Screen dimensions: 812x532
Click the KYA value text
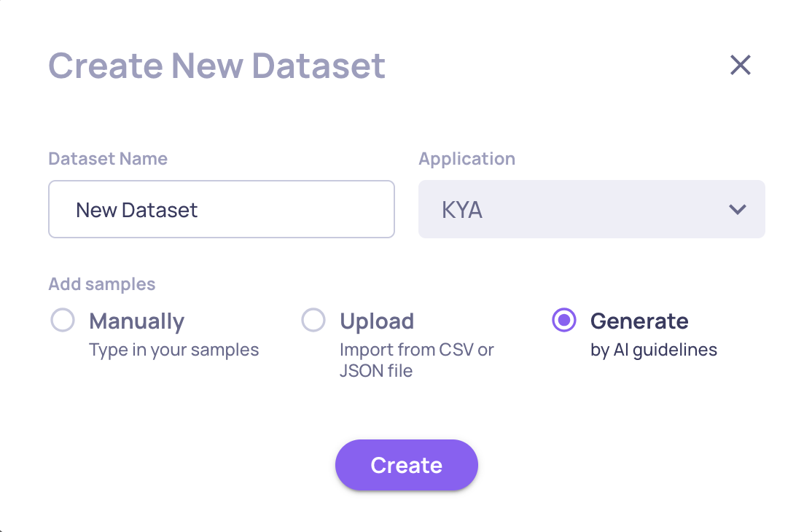point(462,211)
